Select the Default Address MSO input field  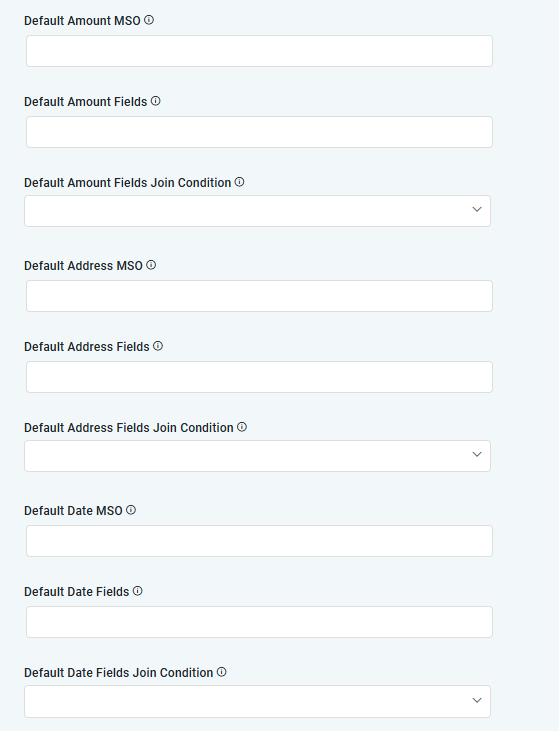259,296
